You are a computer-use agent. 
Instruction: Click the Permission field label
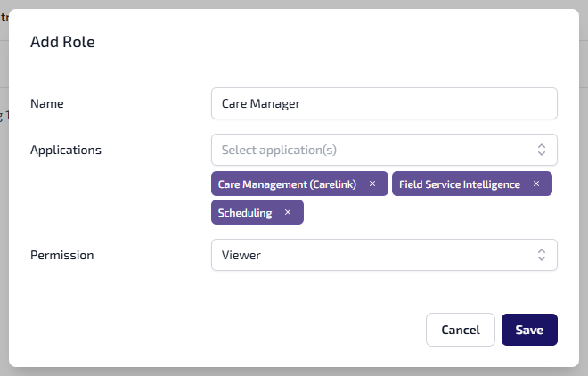[x=62, y=255]
